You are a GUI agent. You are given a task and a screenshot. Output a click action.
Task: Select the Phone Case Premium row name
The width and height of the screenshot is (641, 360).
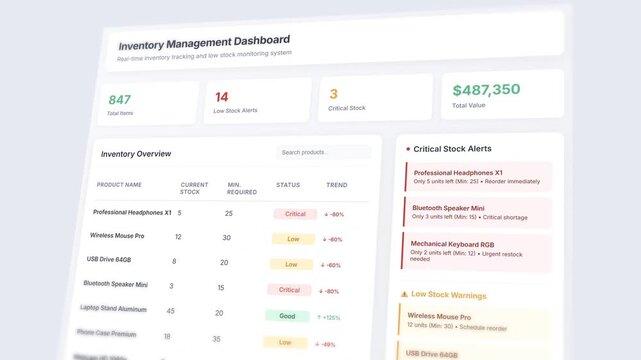pos(106,333)
